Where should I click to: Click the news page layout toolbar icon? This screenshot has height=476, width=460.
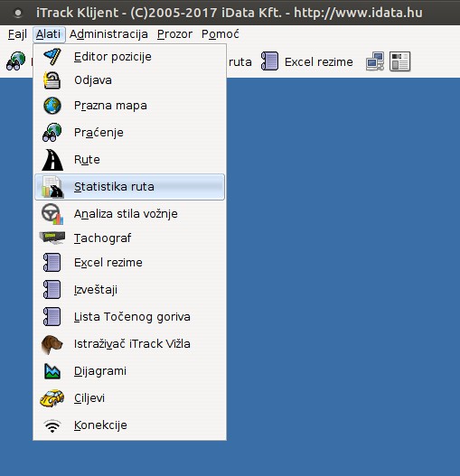coord(399,61)
